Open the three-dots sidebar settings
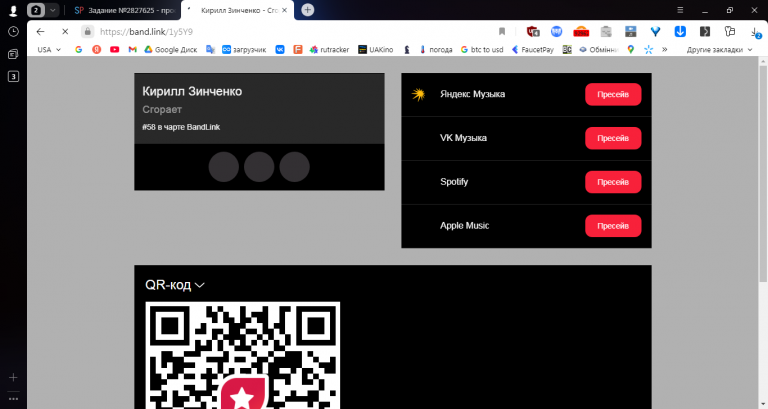Screen dimensions: 768x409 13,399
